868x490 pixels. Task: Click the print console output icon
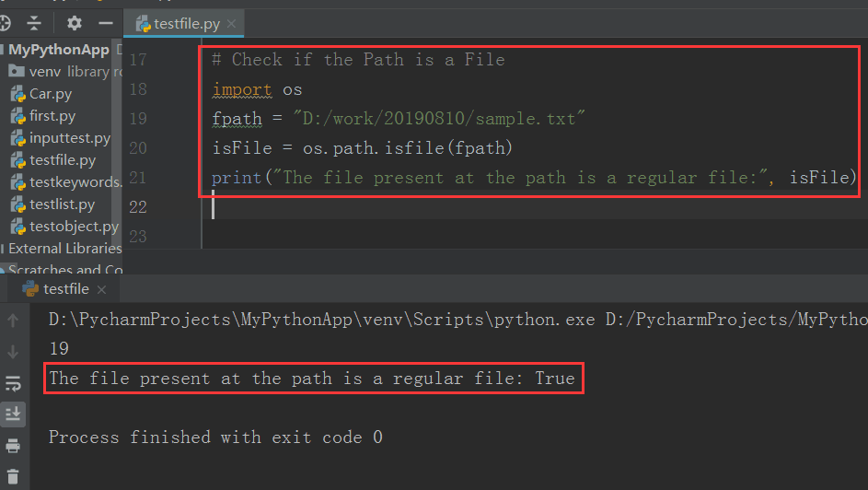click(x=13, y=446)
